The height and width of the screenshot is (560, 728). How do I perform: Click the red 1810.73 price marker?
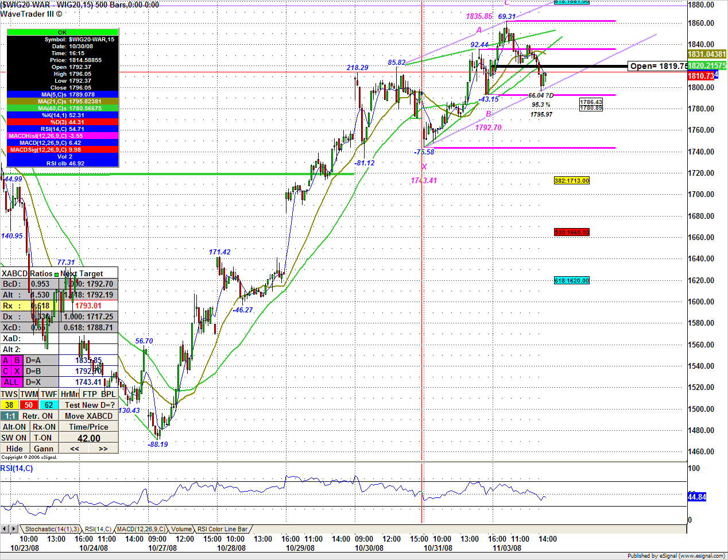point(700,76)
